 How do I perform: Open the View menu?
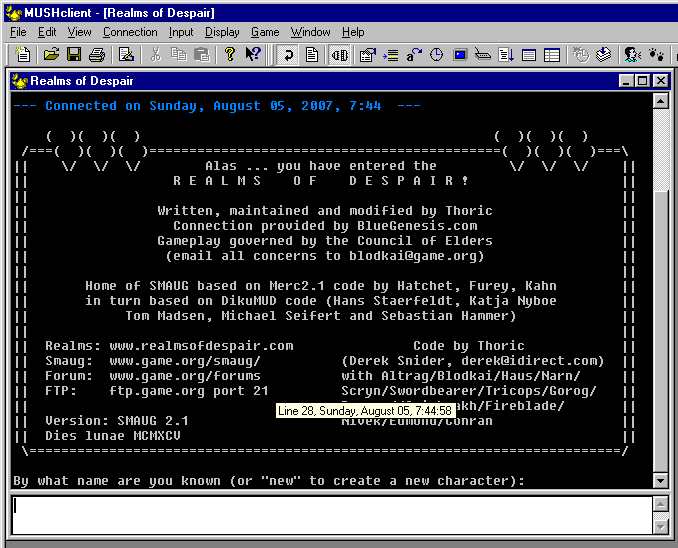pos(79,32)
